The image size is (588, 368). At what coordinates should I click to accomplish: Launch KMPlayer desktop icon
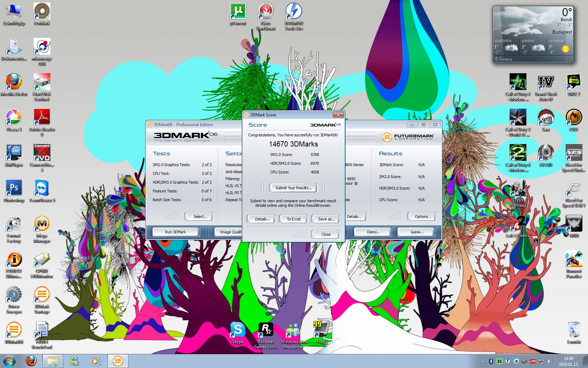[x=14, y=156]
